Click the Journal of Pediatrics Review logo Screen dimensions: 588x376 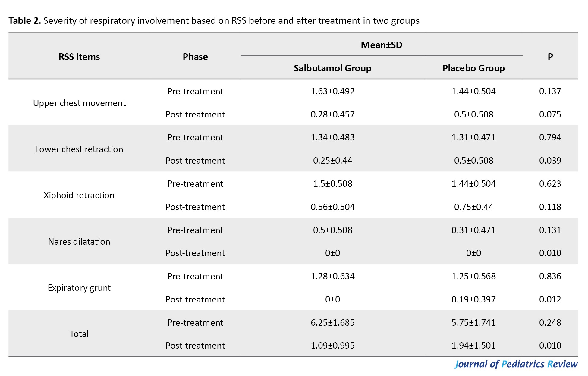point(516,364)
